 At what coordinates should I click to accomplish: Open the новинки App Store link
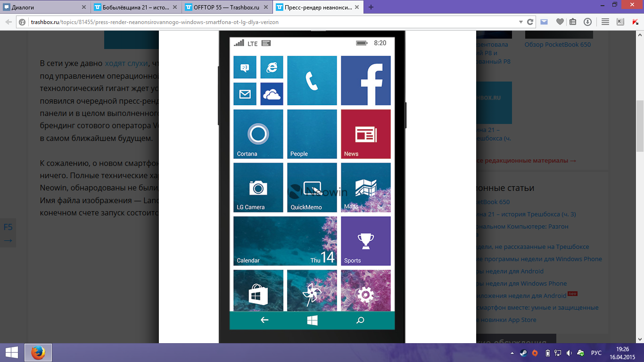point(506,320)
